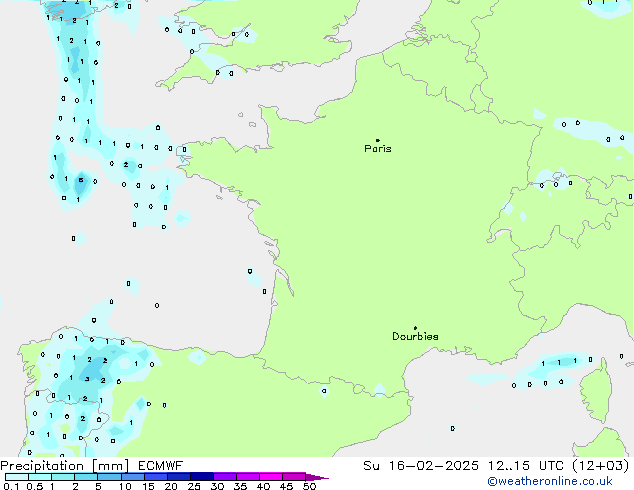Click the date 'Su 16-02-2025'
Viewport: 634px width, 490px height.
coord(421,466)
